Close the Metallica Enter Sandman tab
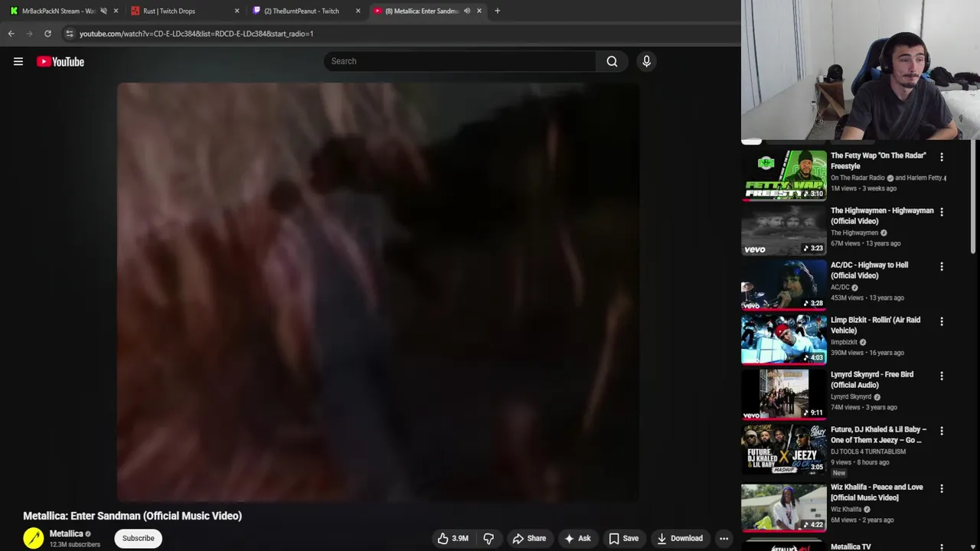This screenshot has height=551, width=980. [x=479, y=11]
